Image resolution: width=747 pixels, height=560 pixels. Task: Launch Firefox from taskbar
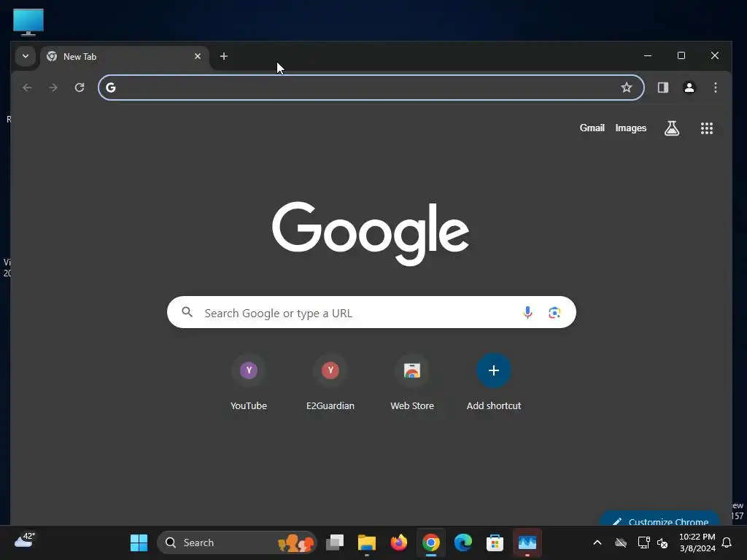(399, 542)
